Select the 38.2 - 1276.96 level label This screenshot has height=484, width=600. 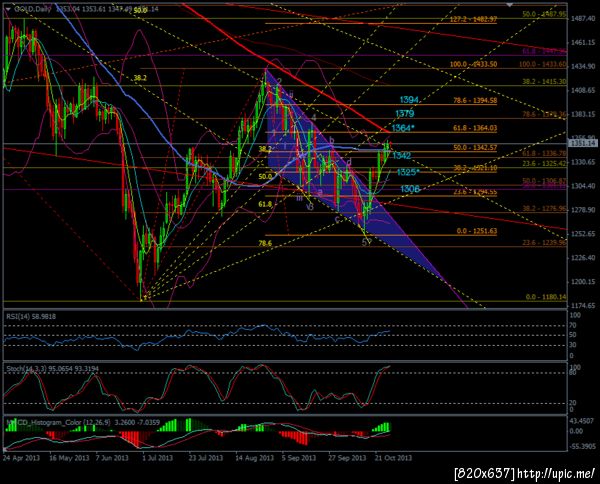(544, 209)
